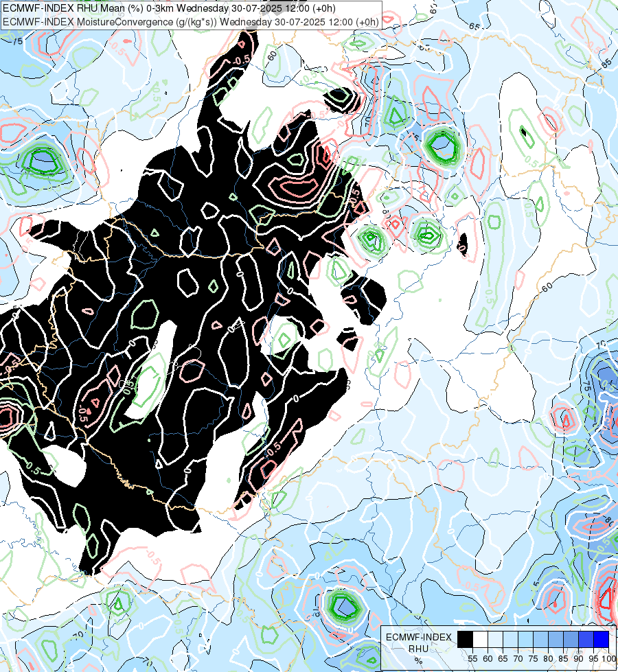Click the legend label RHU
This screenshot has height=672, width=618.
pyautogui.click(x=418, y=649)
